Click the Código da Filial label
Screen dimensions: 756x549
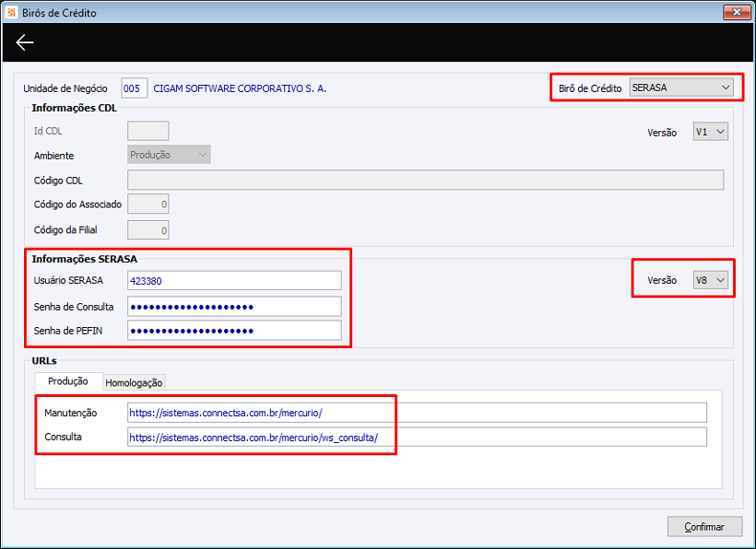point(65,230)
